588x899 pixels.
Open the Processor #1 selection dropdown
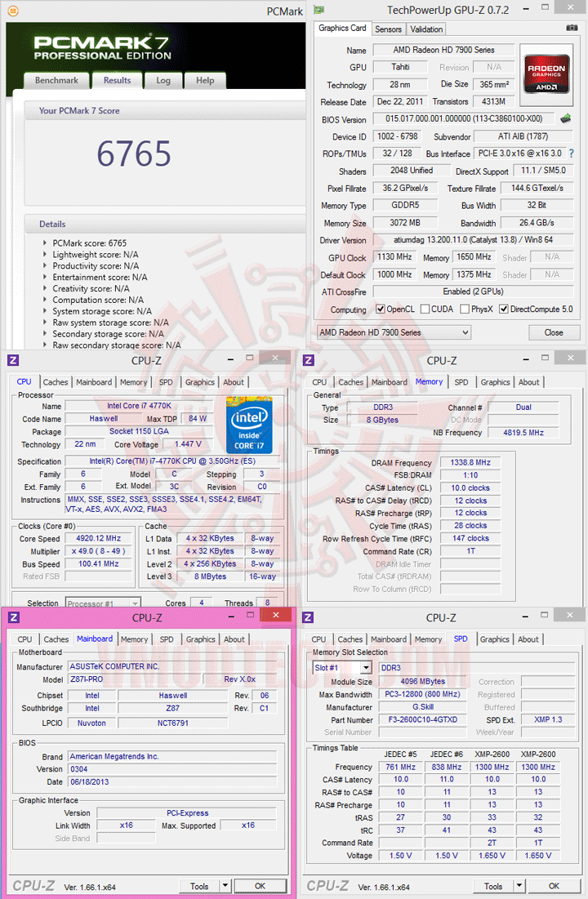click(103, 603)
